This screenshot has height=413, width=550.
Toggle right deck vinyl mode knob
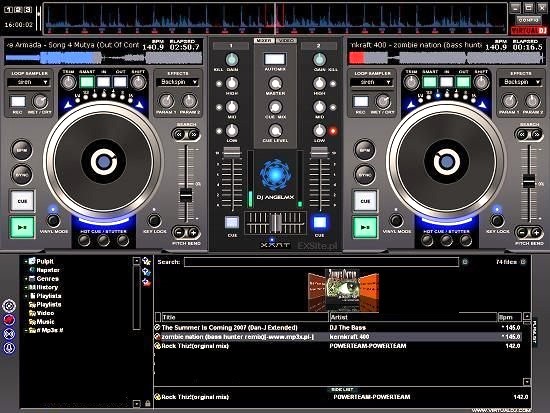coord(396,221)
